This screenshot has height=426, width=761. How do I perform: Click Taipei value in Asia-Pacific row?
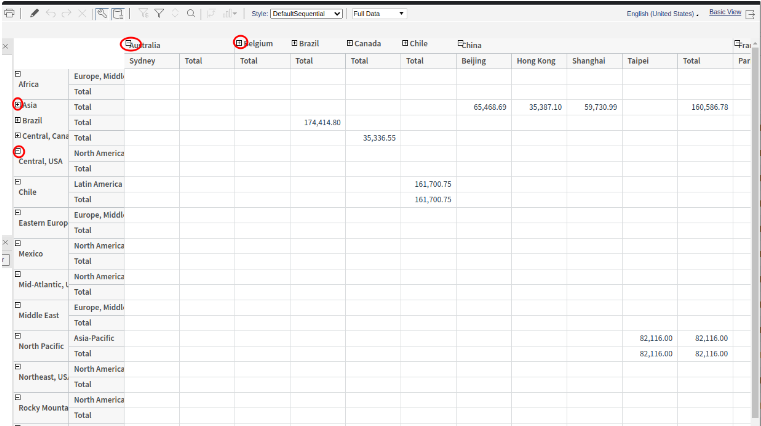click(656, 338)
